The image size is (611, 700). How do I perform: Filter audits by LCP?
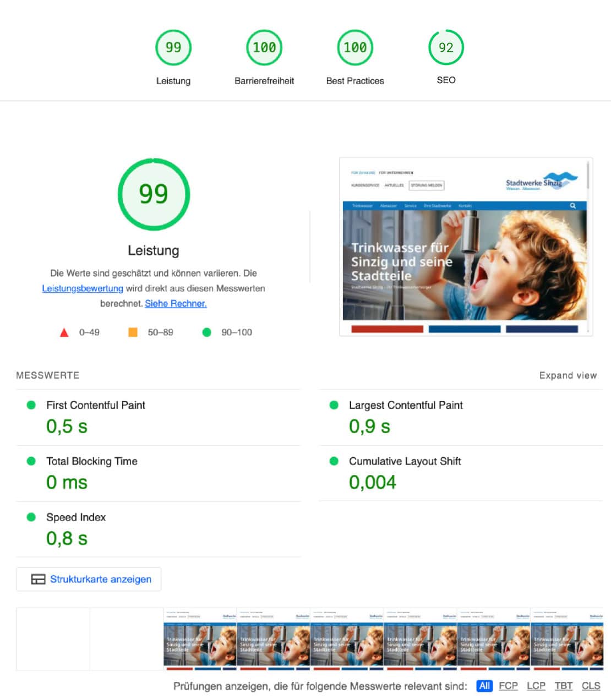[536, 686]
